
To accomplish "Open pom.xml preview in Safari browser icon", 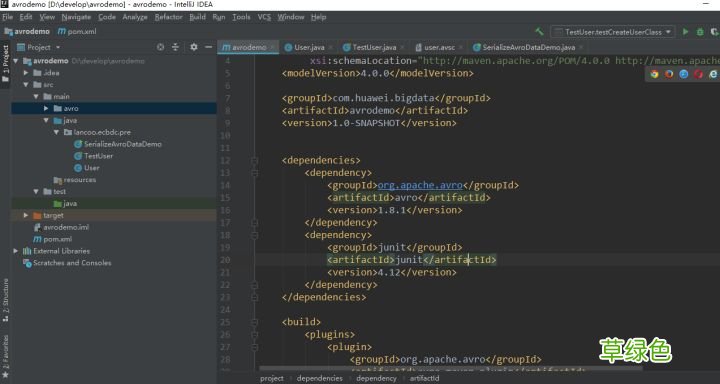I will coord(684,74).
